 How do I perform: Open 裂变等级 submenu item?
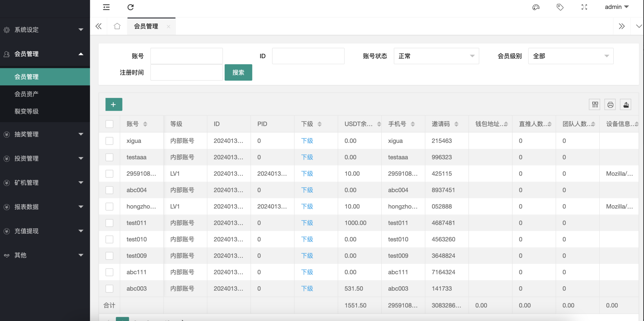tap(45, 111)
